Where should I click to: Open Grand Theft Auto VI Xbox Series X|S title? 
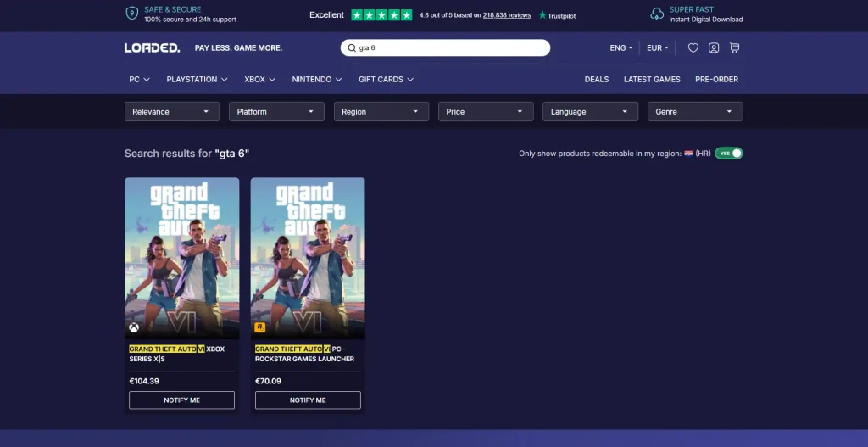point(177,354)
